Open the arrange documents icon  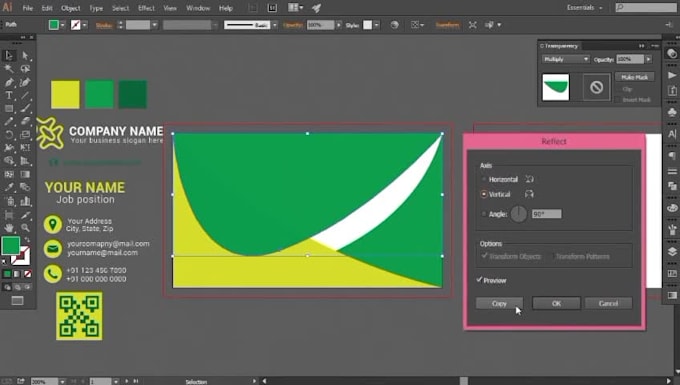point(296,8)
